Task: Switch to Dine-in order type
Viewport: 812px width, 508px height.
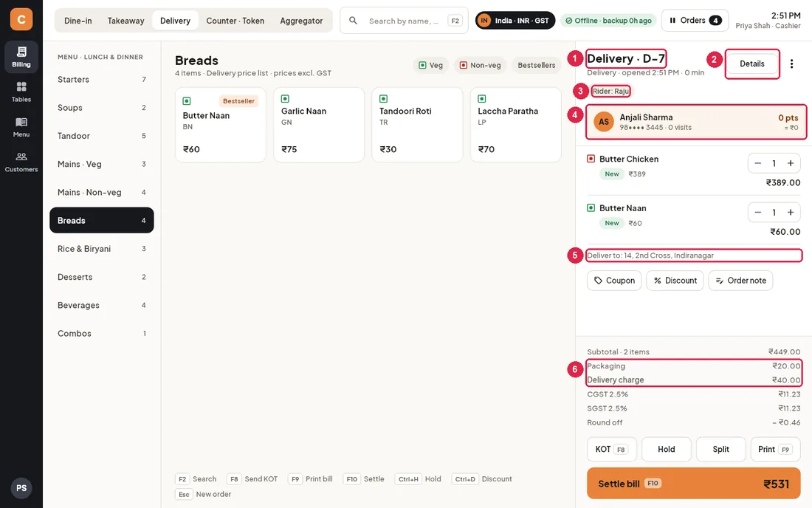Action: pos(78,21)
